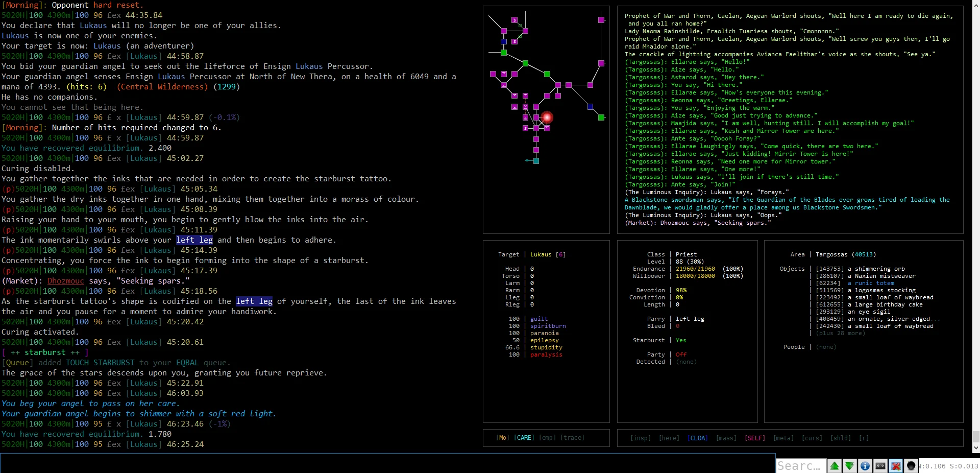Toggle the [here] defence indicator
This screenshot has height=473, width=980.
(669, 438)
